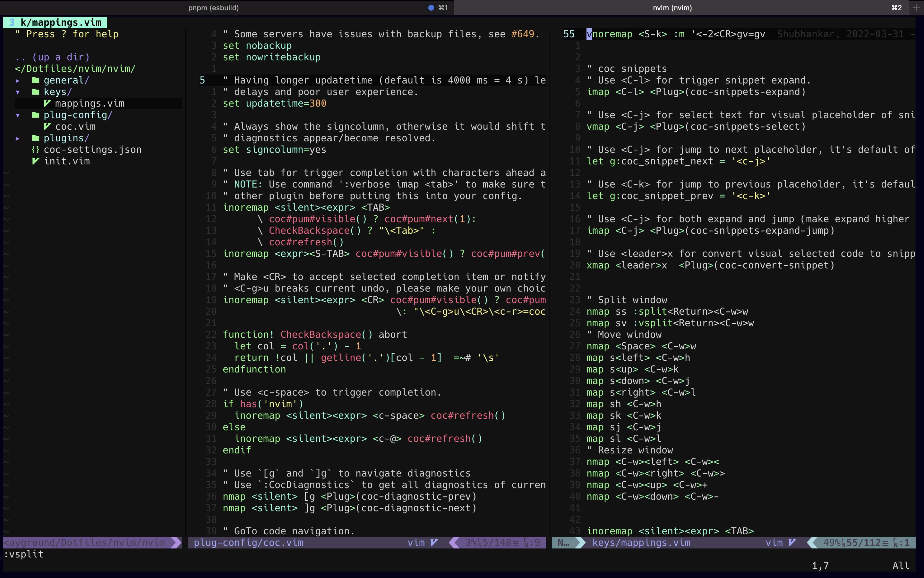924x578 pixels.
Task: Click the 'else' line in coc.vim
Action: coord(234,427)
